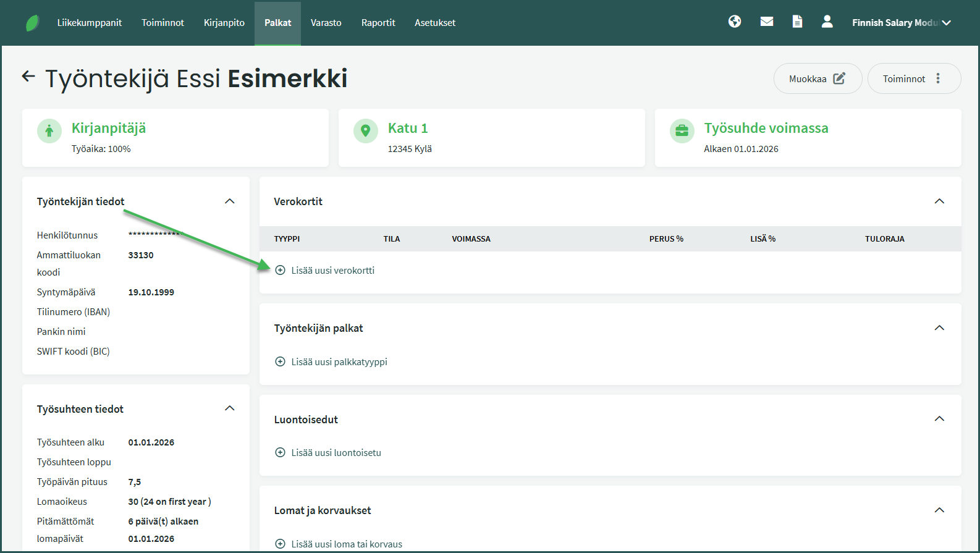Screen dimensions: 980x553
Task: Collapse the Luontoisedut section
Action: (939, 419)
